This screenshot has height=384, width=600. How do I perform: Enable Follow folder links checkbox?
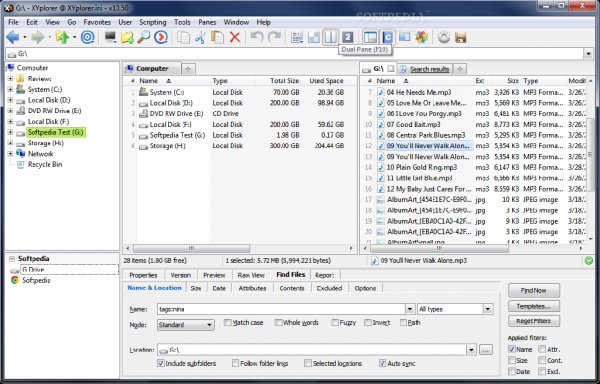[x=235, y=363]
